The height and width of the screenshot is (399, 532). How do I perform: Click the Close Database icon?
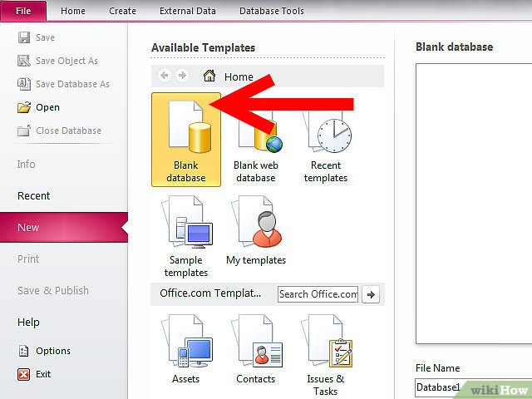pos(24,131)
